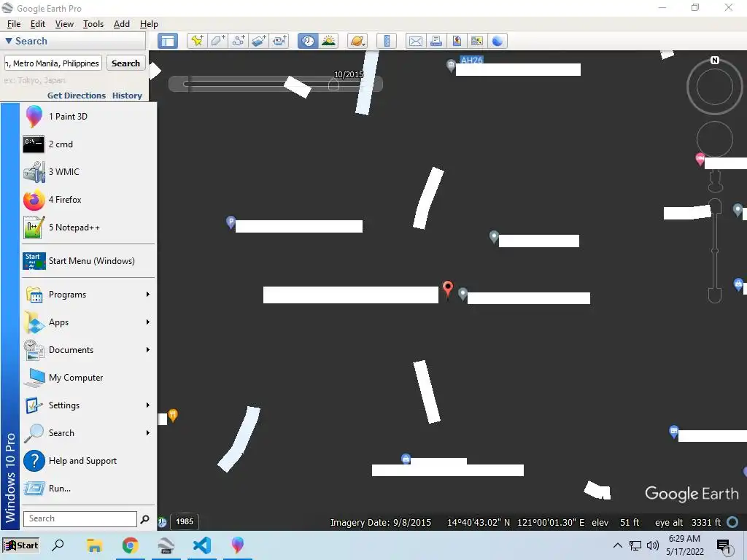Switch to Chrome on taskbar
747x560 pixels.
pyautogui.click(x=130, y=545)
